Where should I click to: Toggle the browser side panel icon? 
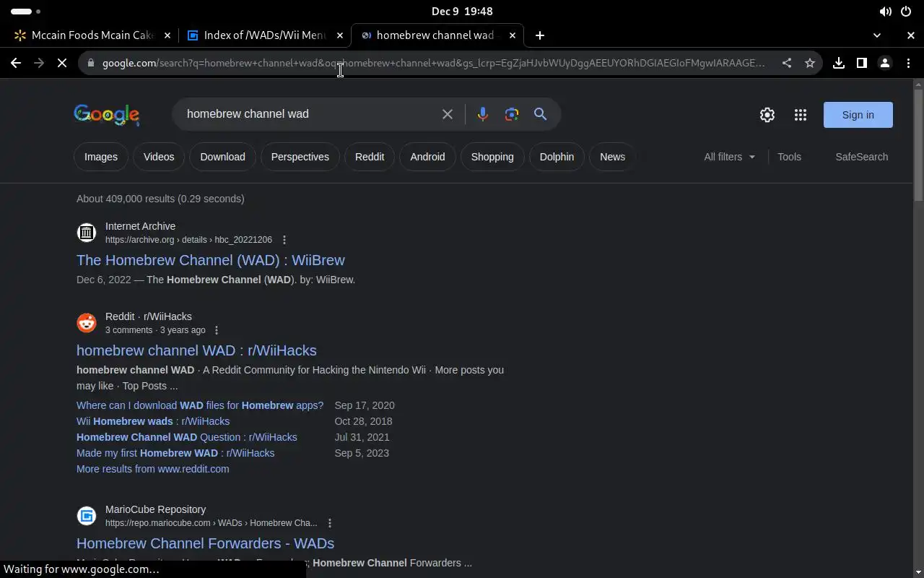[x=862, y=63]
